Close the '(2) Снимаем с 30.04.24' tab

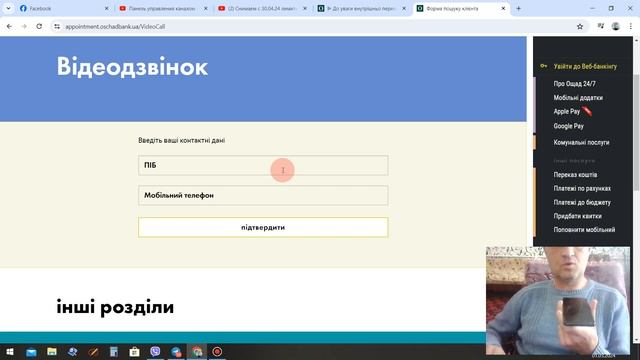click(x=305, y=8)
